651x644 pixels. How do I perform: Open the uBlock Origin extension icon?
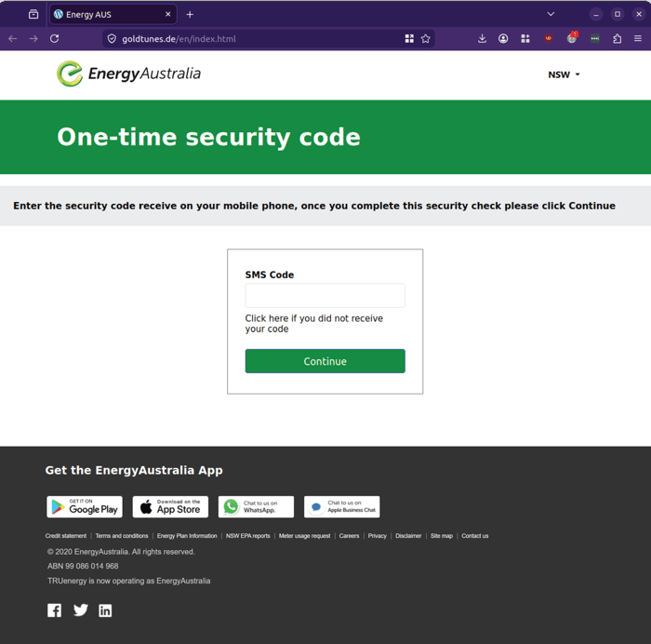point(549,39)
